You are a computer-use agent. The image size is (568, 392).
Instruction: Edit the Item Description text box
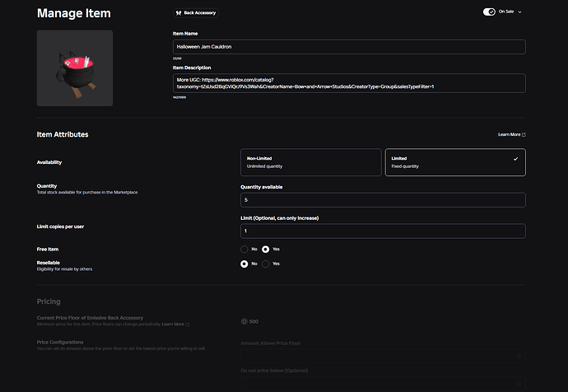pyautogui.click(x=349, y=83)
